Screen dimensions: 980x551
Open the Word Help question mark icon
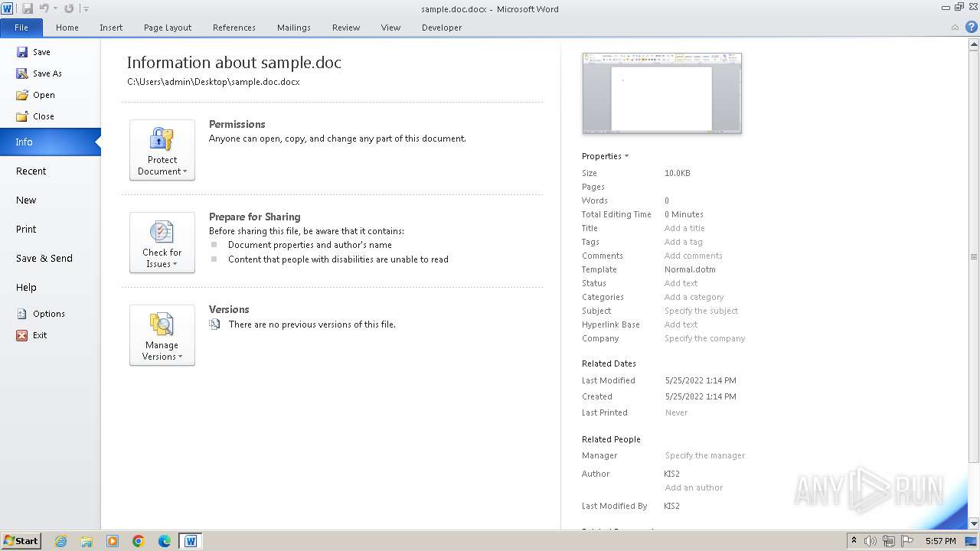coord(972,27)
